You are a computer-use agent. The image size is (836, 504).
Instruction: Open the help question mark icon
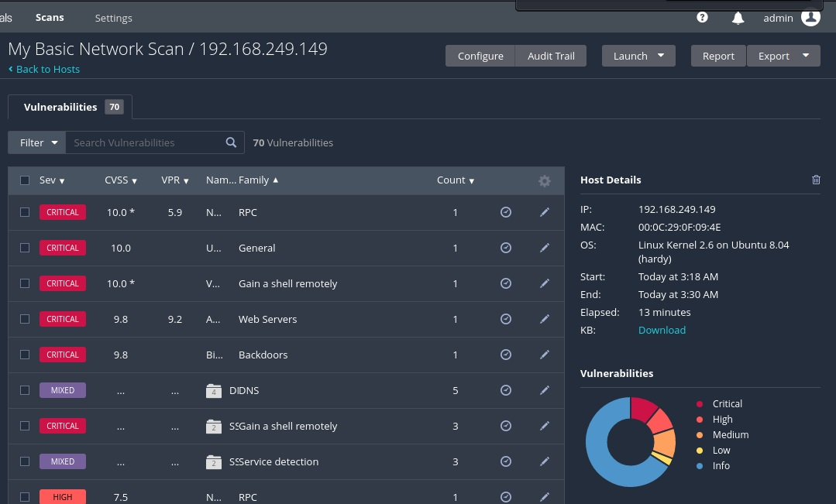coord(702,18)
